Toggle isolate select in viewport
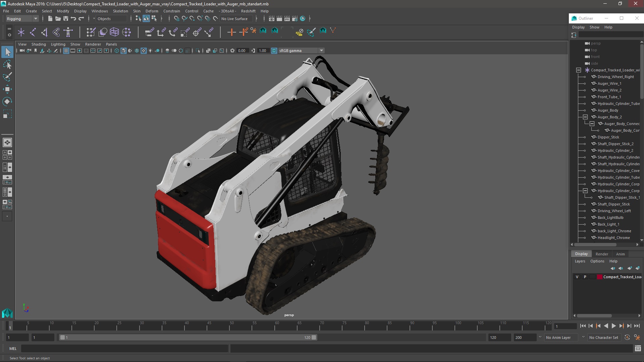This screenshot has width=644, height=362. click(x=198, y=51)
